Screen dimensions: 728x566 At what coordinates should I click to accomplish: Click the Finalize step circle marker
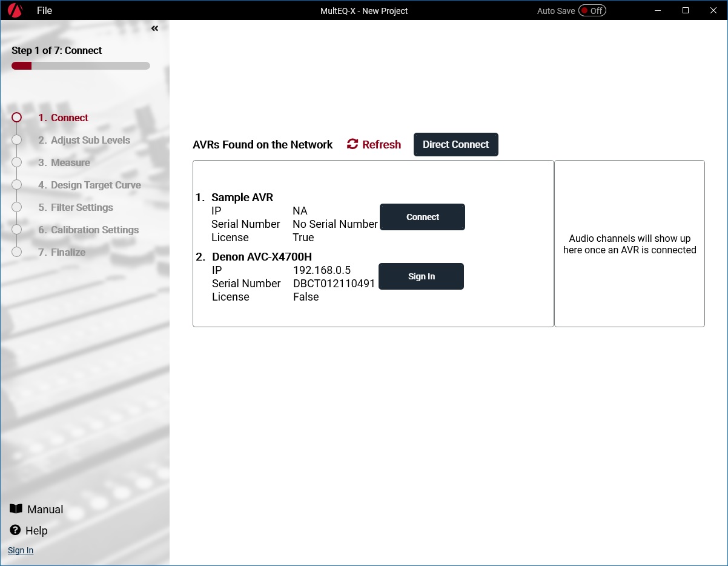click(17, 252)
